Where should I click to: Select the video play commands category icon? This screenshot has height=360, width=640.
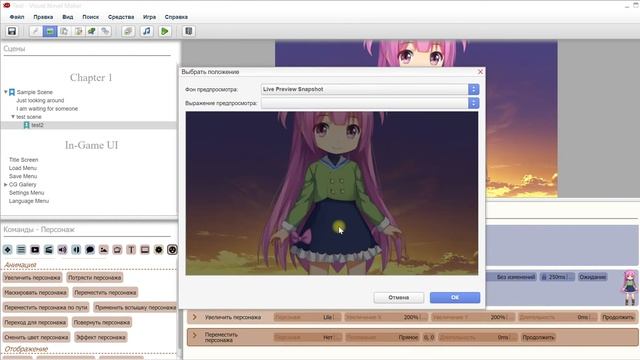(x=35, y=249)
